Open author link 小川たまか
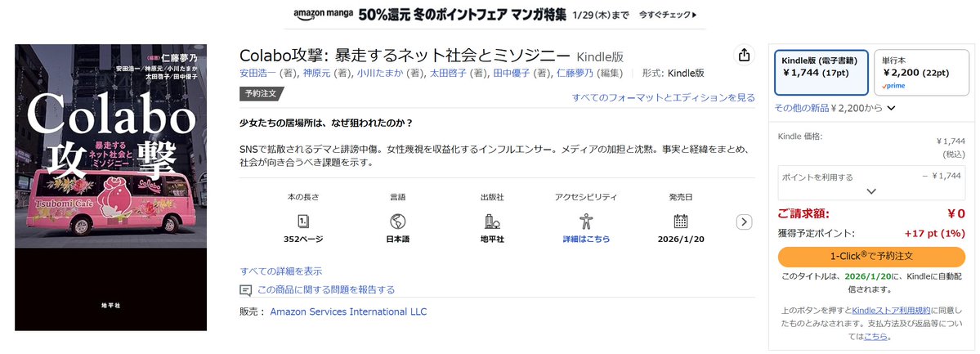The image size is (980, 354). coord(380,74)
